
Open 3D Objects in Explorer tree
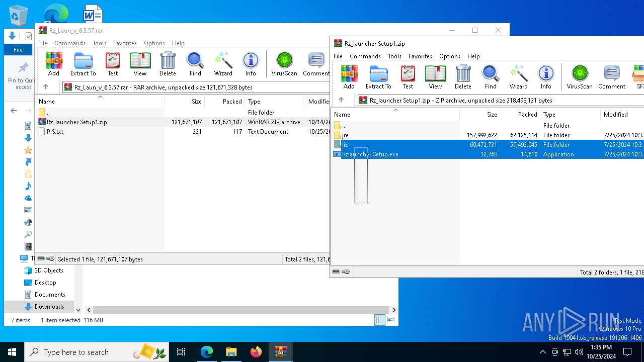49,270
